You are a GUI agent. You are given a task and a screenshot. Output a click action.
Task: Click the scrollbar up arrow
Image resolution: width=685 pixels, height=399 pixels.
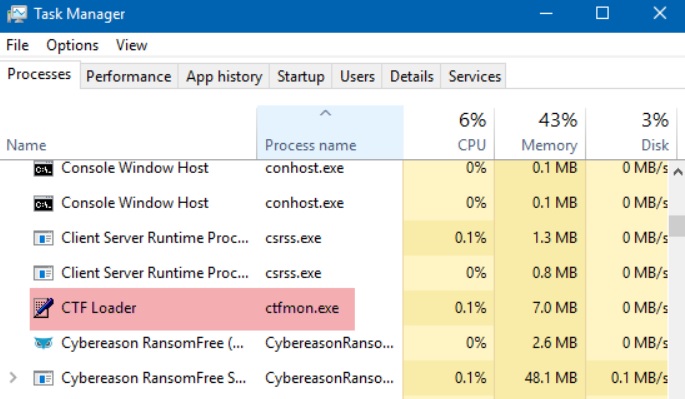(678, 172)
